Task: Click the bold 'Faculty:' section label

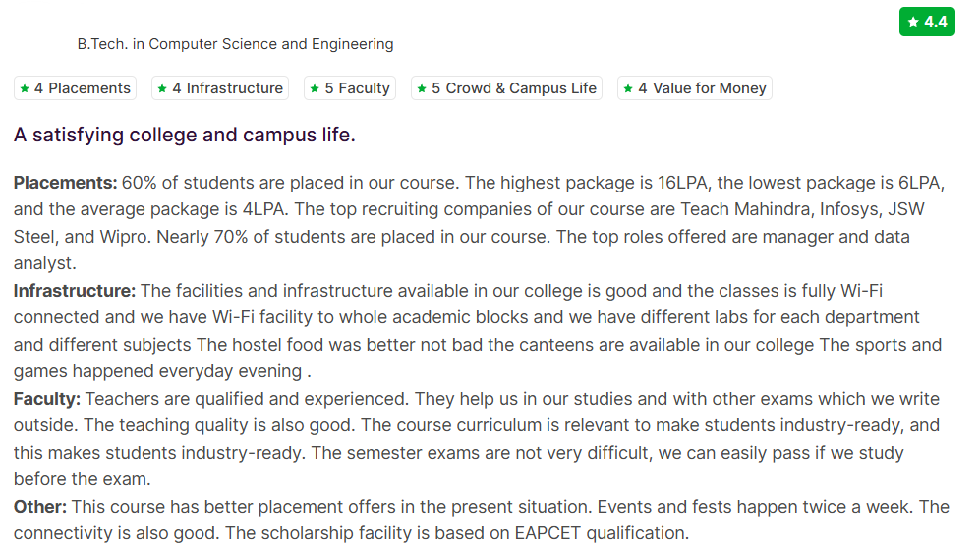Action: click(x=47, y=399)
